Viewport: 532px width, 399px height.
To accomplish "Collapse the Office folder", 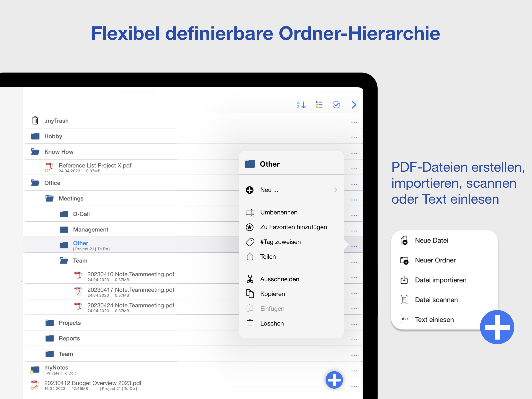I will (x=35, y=183).
